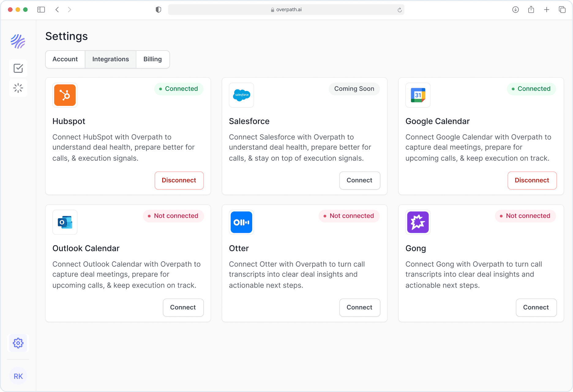This screenshot has height=392, width=573.
Task: Click the Google Calendar description text
Action: tap(478, 147)
